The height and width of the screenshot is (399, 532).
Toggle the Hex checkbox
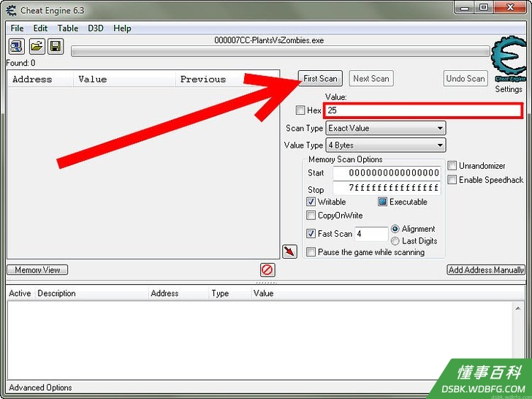[300, 110]
